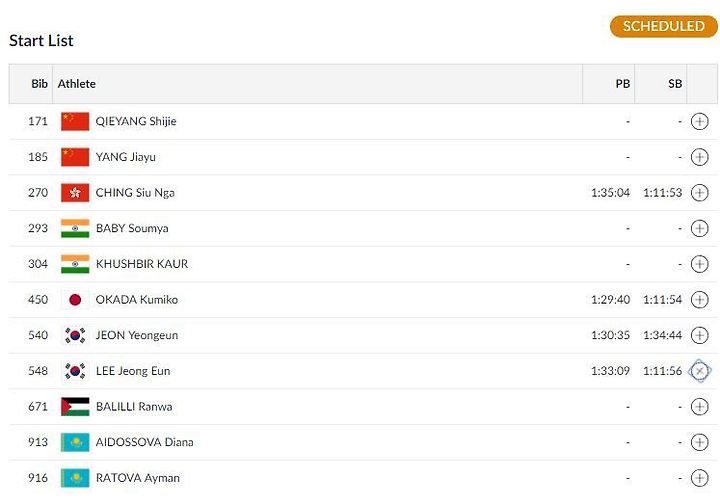Click India flag beside BABY Soumya
This screenshot has width=720, height=504.
pos(75,229)
